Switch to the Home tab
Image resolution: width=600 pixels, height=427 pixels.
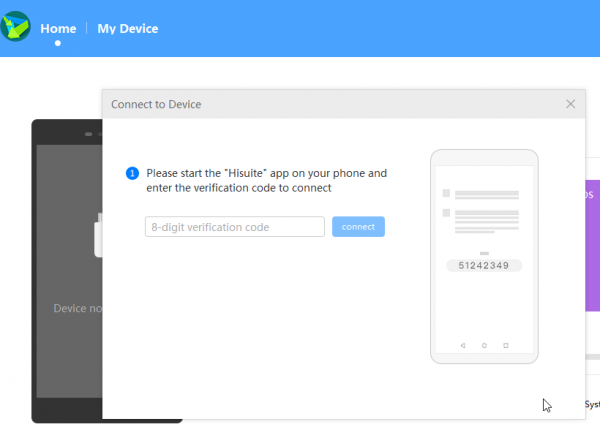coord(57,28)
